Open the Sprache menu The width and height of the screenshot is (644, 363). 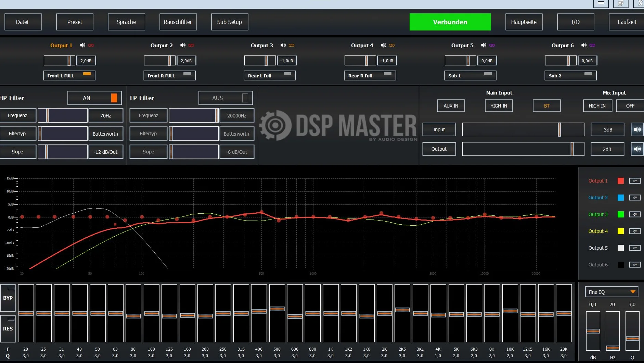click(126, 22)
